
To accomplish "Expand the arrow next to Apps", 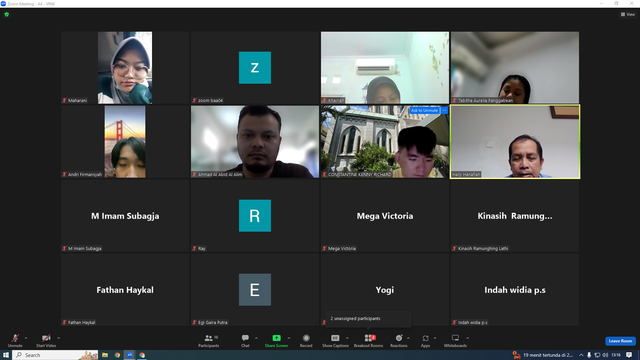I will [435, 338].
